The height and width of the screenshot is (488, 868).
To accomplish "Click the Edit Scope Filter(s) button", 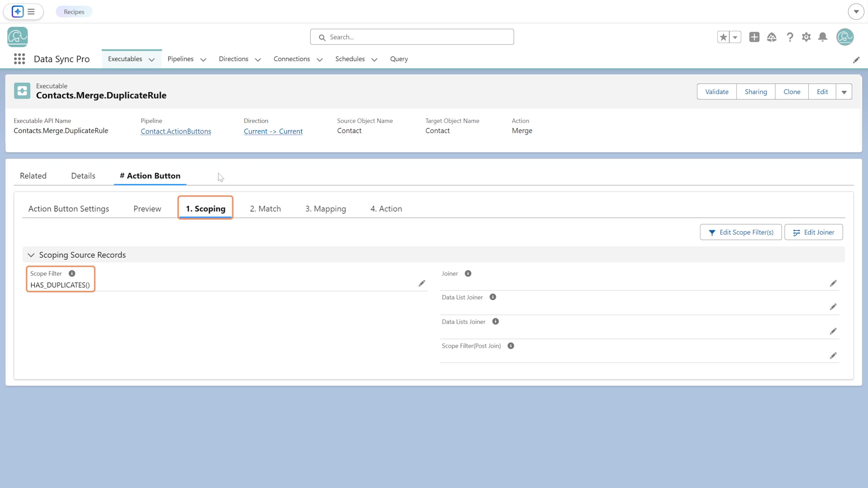I will [x=741, y=232].
